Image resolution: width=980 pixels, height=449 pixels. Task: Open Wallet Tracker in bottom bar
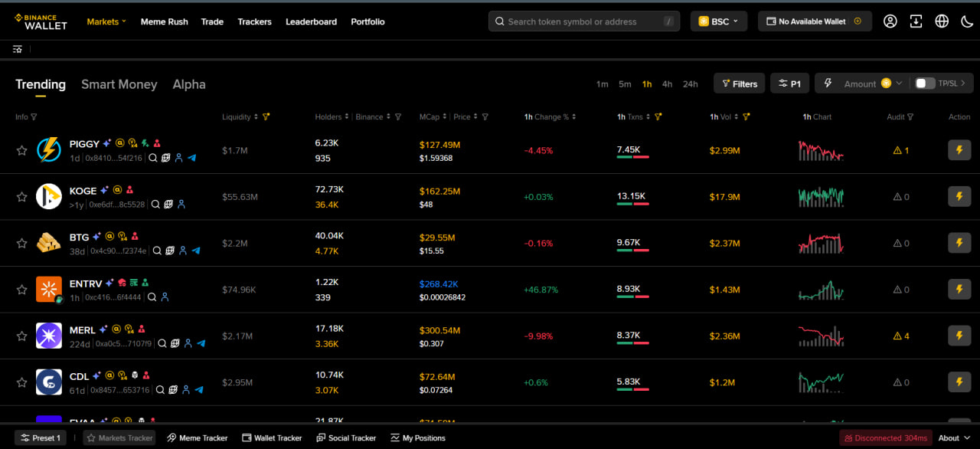pyautogui.click(x=272, y=438)
